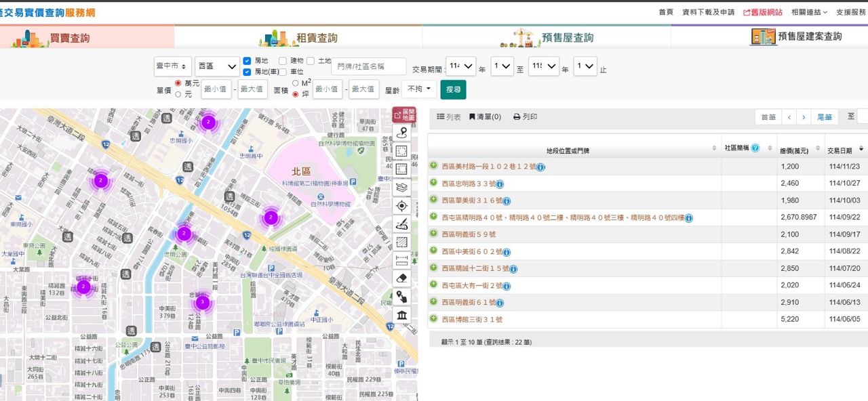Select the ruler distance measuring tool

tap(401, 260)
